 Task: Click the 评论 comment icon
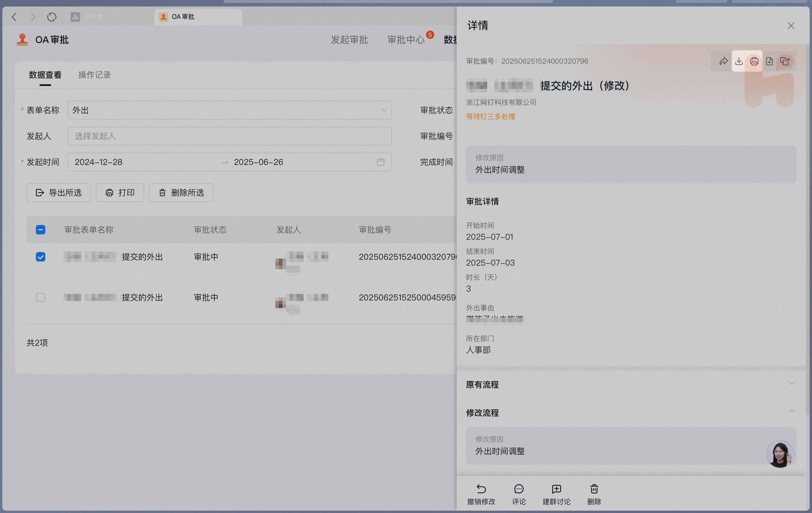tap(519, 489)
